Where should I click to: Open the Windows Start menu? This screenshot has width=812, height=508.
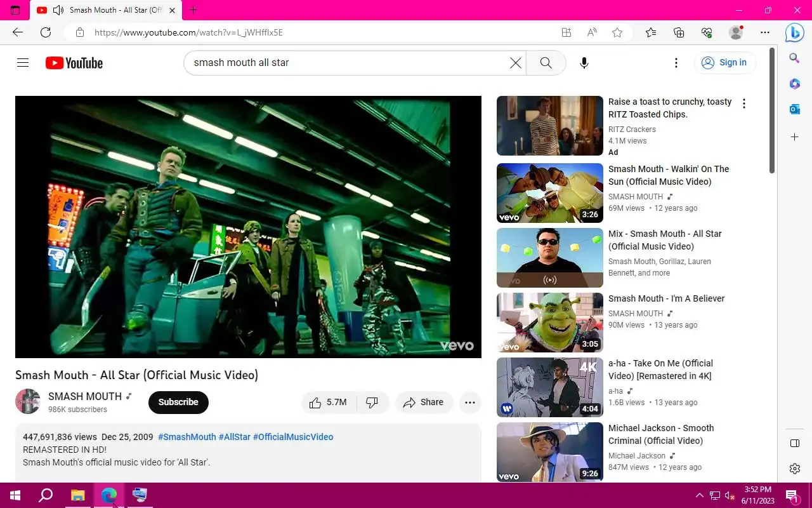(x=15, y=495)
